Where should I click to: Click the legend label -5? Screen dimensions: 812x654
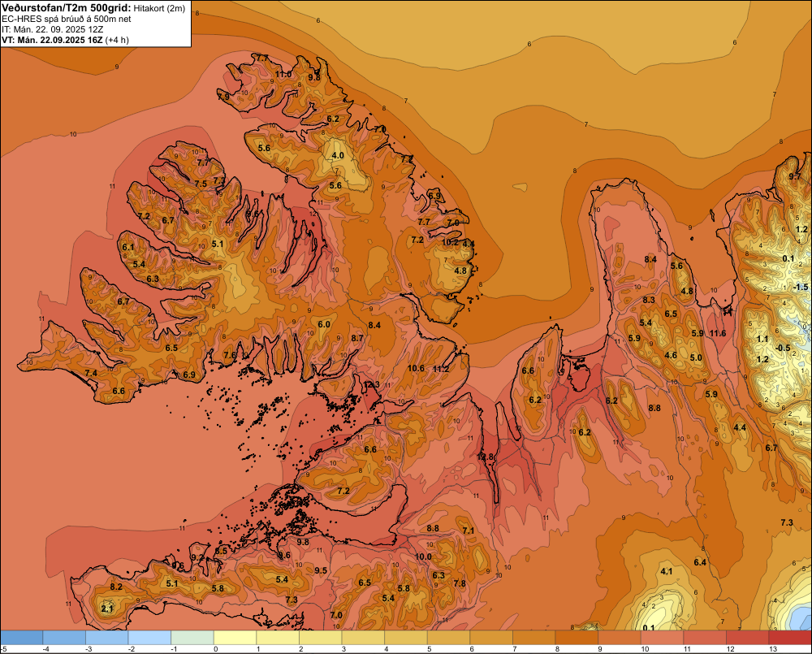(3, 649)
